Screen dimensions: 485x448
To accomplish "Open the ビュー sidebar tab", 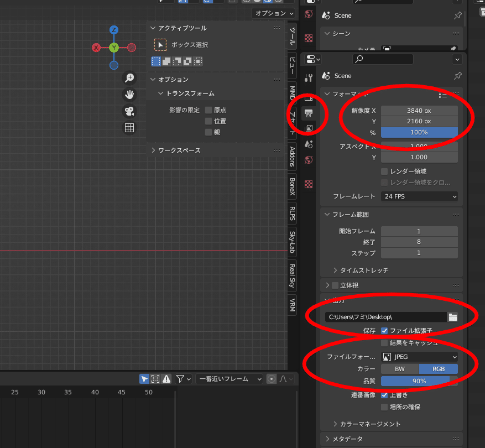I will (x=292, y=66).
